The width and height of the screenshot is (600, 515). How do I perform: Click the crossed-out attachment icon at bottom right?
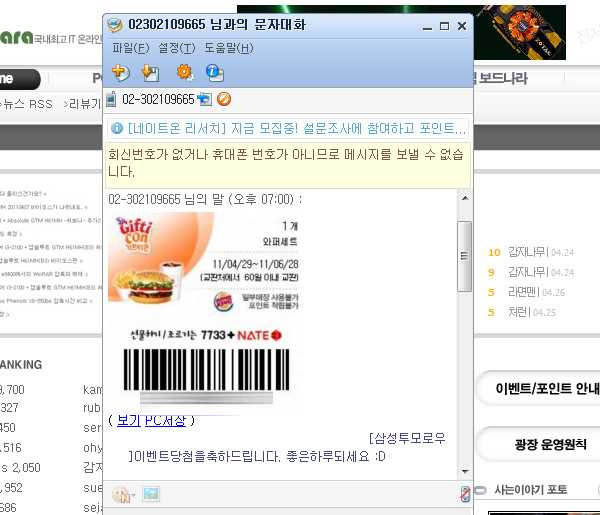(465, 494)
